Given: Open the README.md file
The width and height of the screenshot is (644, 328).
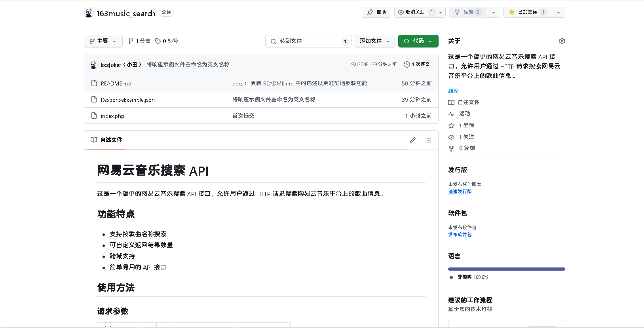Looking at the screenshot, I should click(116, 83).
